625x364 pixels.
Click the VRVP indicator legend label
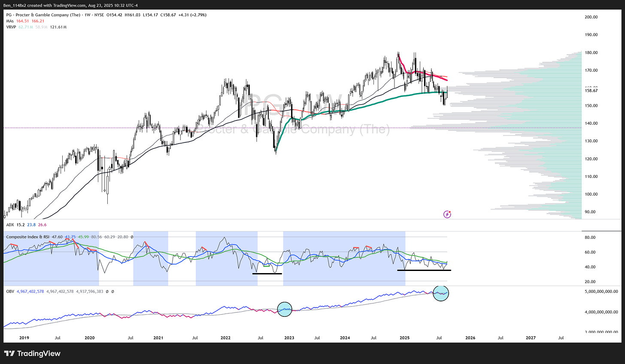point(11,27)
